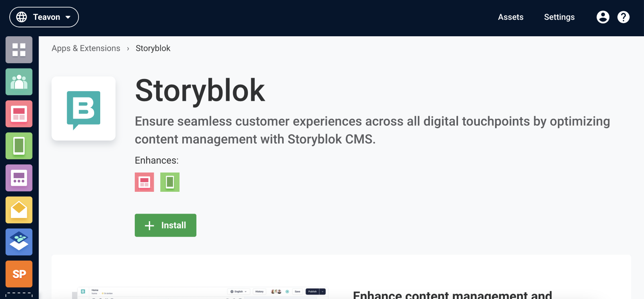Click the Storyblok app logo
Viewport: 644px width, 299px height.
pyautogui.click(x=83, y=108)
